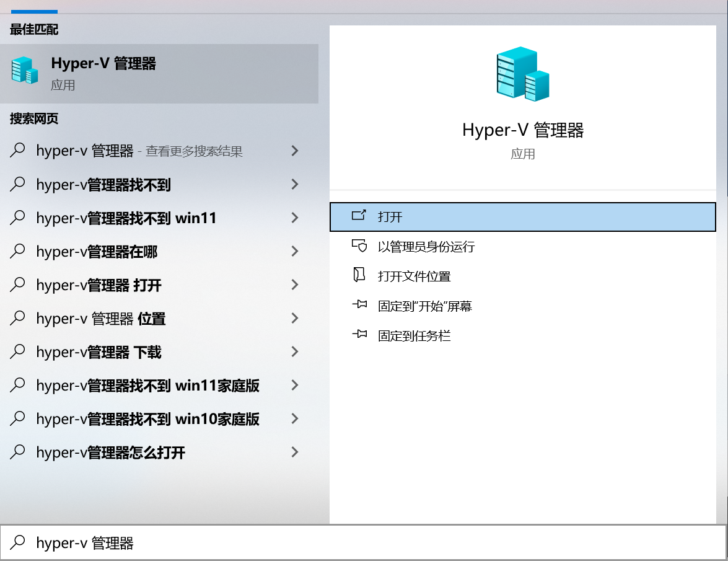Click the shield icon for run as administrator
The height and width of the screenshot is (561, 728).
[359, 245]
